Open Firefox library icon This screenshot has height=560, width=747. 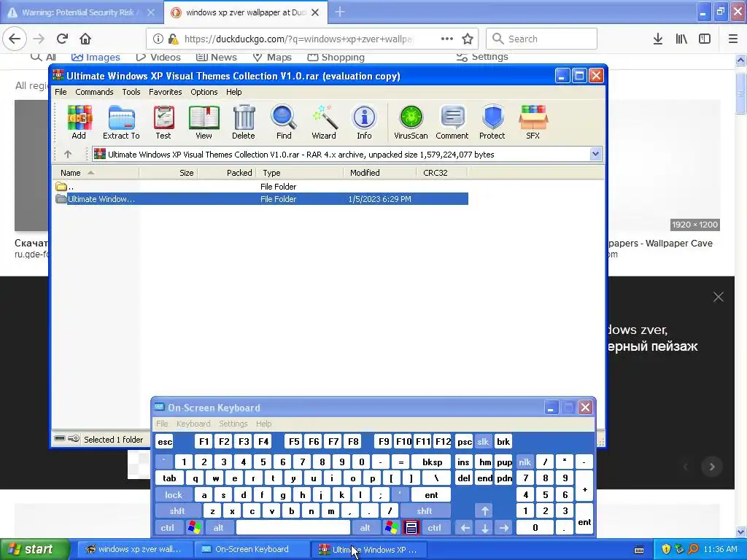click(x=681, y=39)
